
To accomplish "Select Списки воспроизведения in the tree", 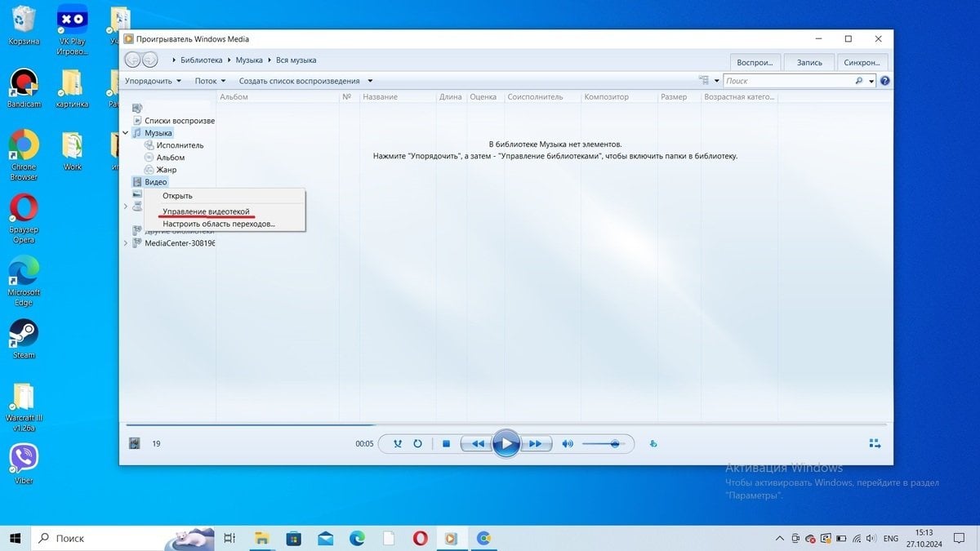I will pyautogui.click(x=173, y=121).
